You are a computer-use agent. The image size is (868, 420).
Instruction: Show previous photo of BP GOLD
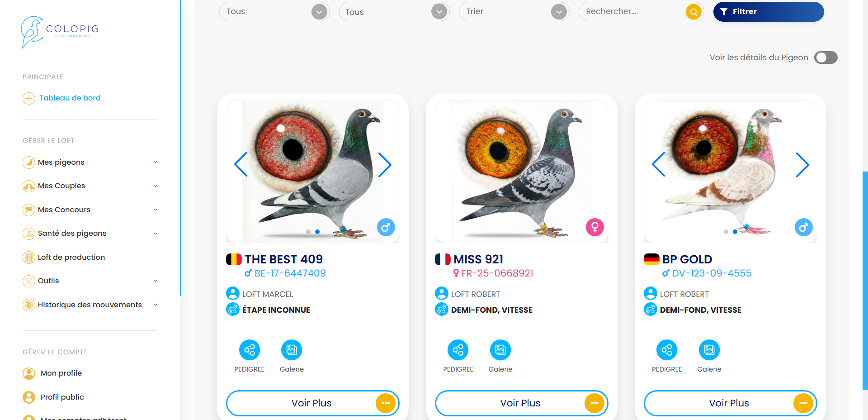pyautogui.click(x=659, y=164)
